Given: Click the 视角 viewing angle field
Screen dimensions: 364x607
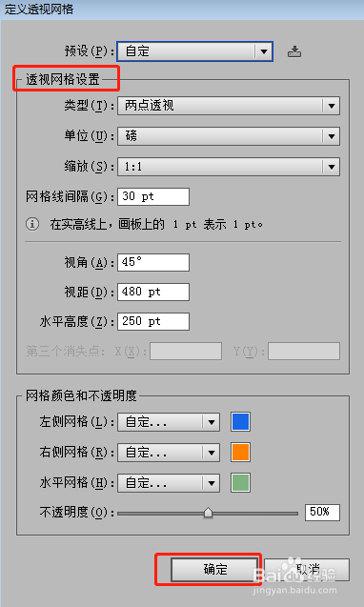Looking at the screenshot, I should point(153,262).
